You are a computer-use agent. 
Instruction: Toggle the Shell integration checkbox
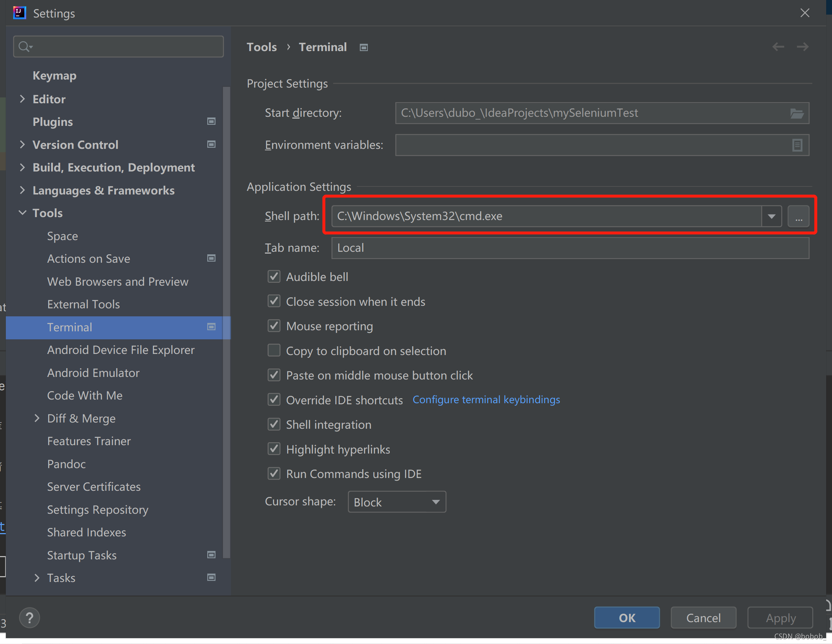pos(274,424)
